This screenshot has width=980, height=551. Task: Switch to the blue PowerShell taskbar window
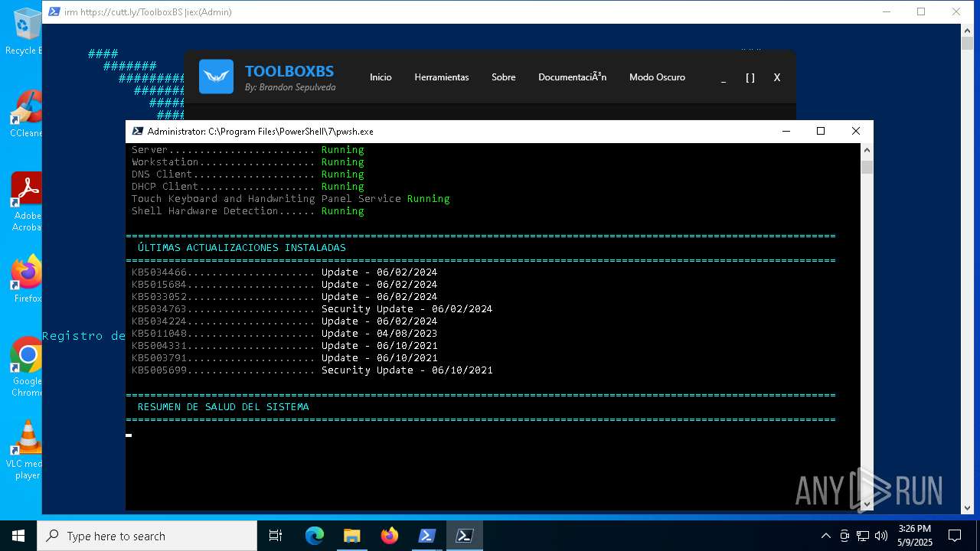click(x=427, y=536)
